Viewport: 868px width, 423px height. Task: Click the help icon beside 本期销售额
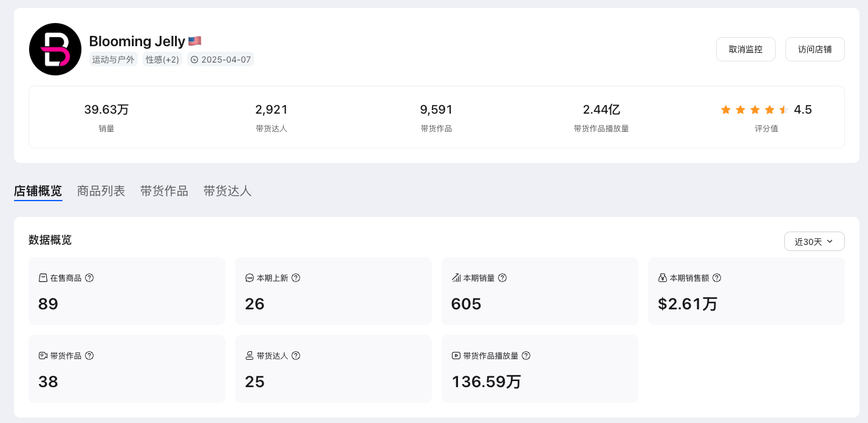click(x=717, y=278)
